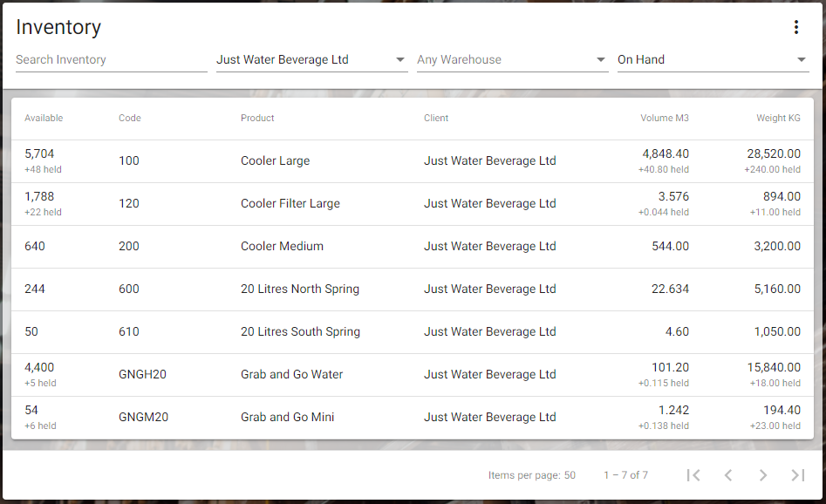Sort by the Weight KG column header
The width and height of the screenshot is (826, 504).
pos(778,118)
